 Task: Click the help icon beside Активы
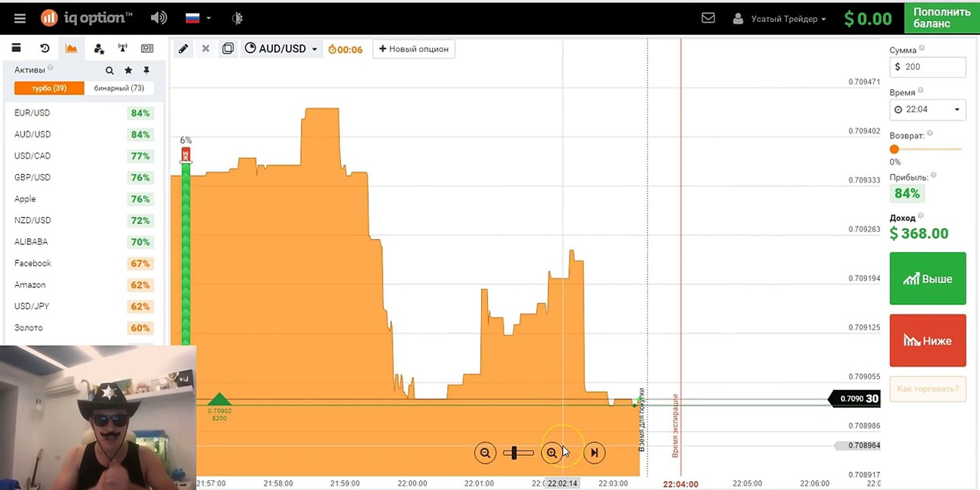pyautogui.click(x=50, y=68)
